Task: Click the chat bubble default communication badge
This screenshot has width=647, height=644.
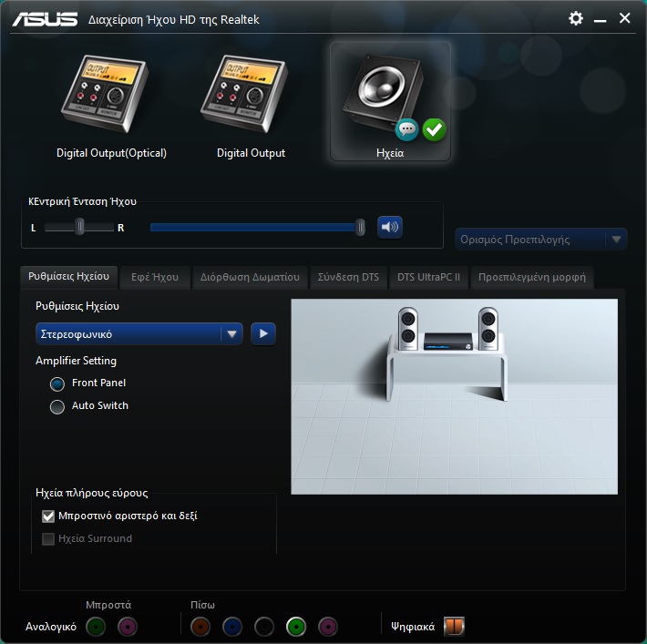Action: point(406,129)
